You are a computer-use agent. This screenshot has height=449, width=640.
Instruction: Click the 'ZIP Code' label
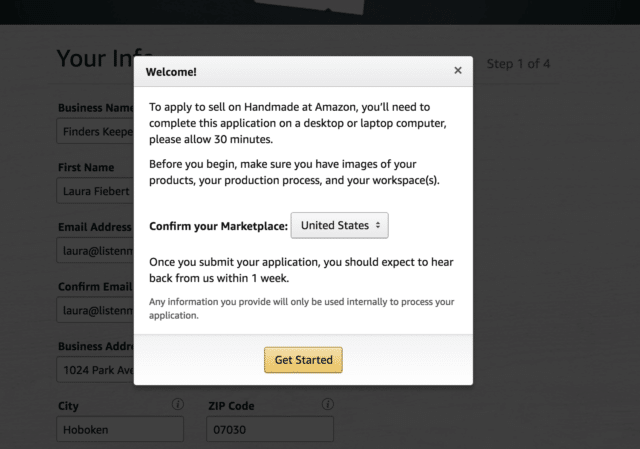point(231,406)
